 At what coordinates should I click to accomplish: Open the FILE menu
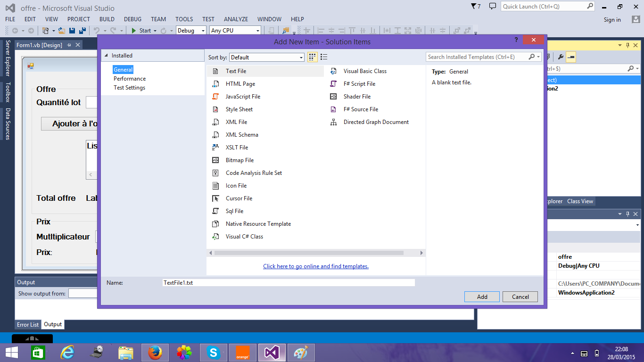[x=10, y=19]
